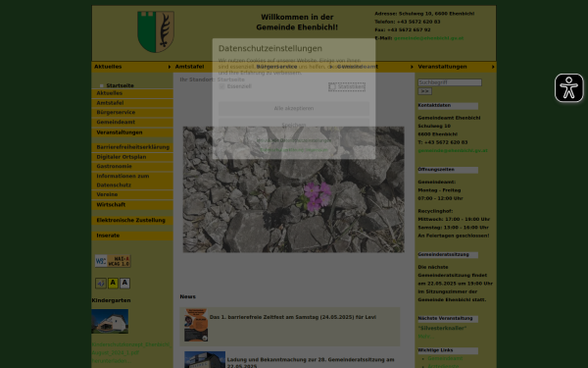Select Startseite in the left sidebar menu

[120, 85]
